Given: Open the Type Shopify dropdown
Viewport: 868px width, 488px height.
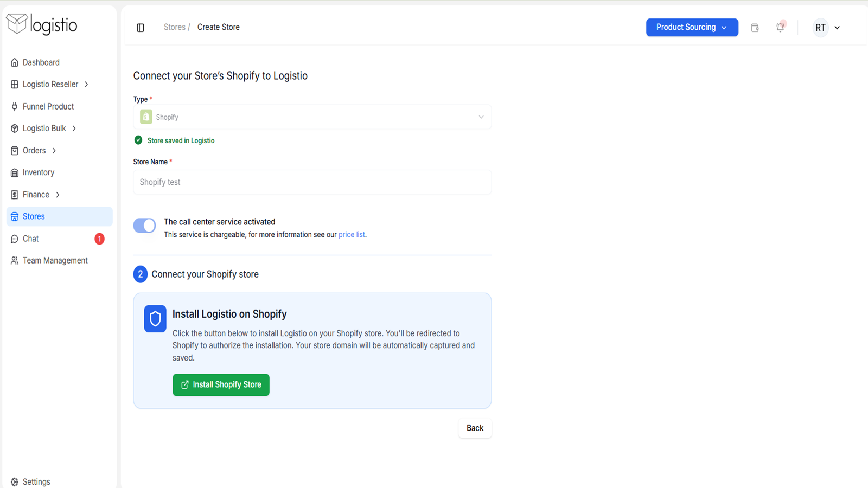Looking at the screenshot, I should point(312,117).
